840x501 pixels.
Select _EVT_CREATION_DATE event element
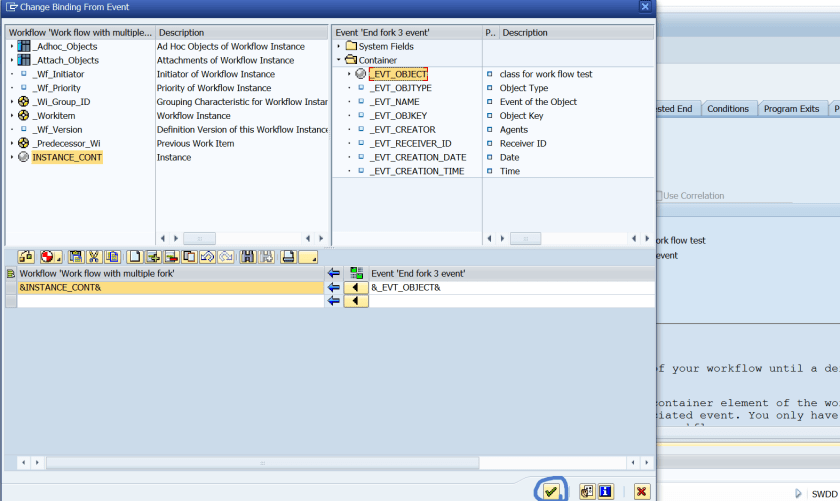(x=418, y=157)
